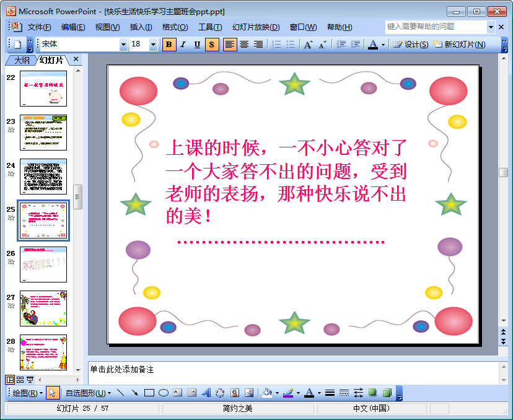Toggle text Shadow button
513x420 pixels.
(212, 44)
